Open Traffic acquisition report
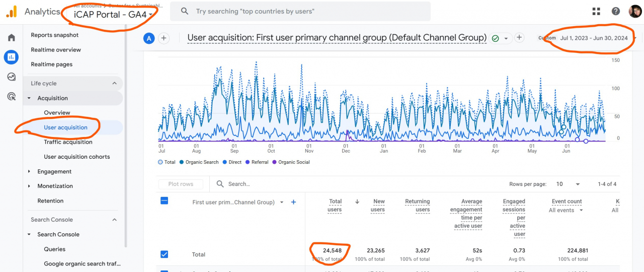Viewport: 644px width, 272px height. (68, 142)
